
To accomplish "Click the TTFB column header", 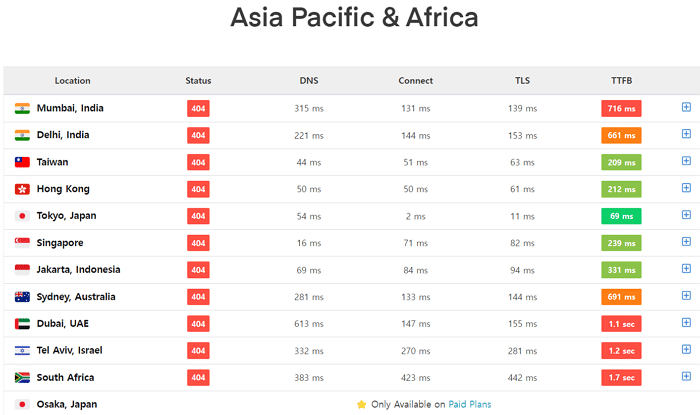I will coord(621,81).
